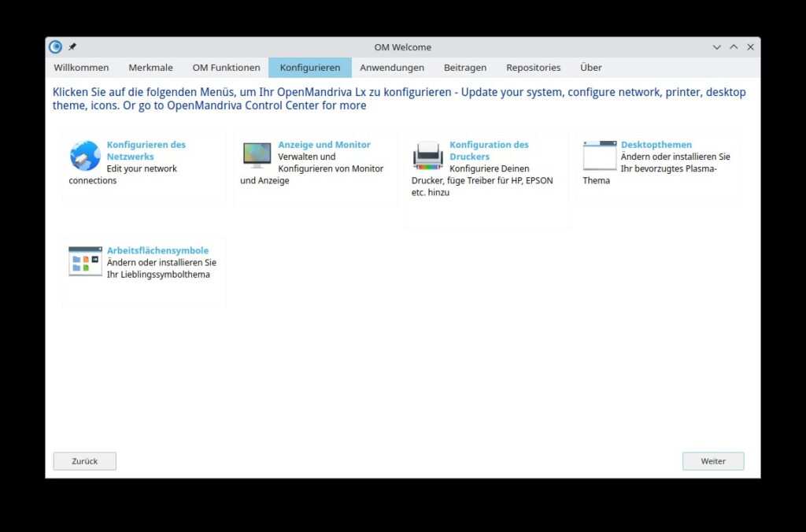
Task: Switch to the Willkommen tab
Action: (81, 68)
